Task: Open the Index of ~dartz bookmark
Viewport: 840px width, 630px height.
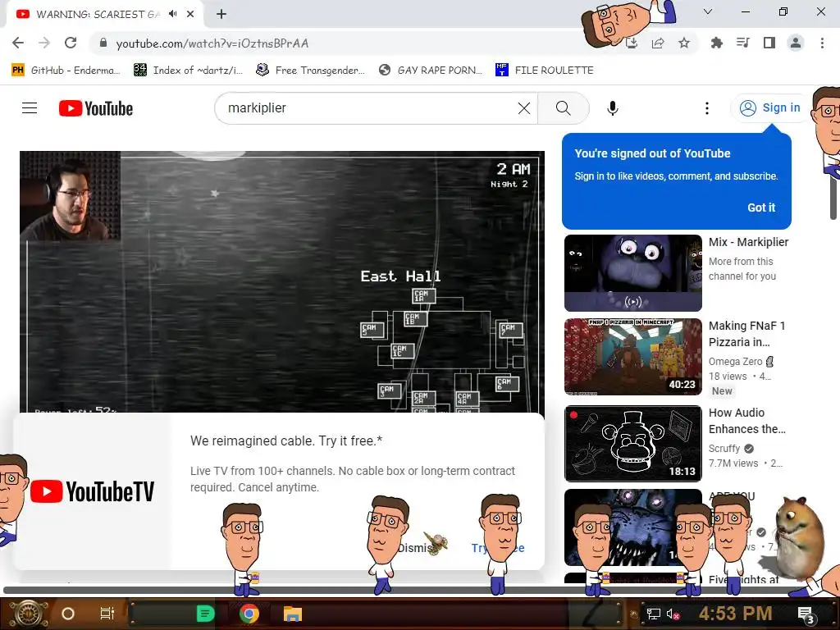Action: (188, 71)
